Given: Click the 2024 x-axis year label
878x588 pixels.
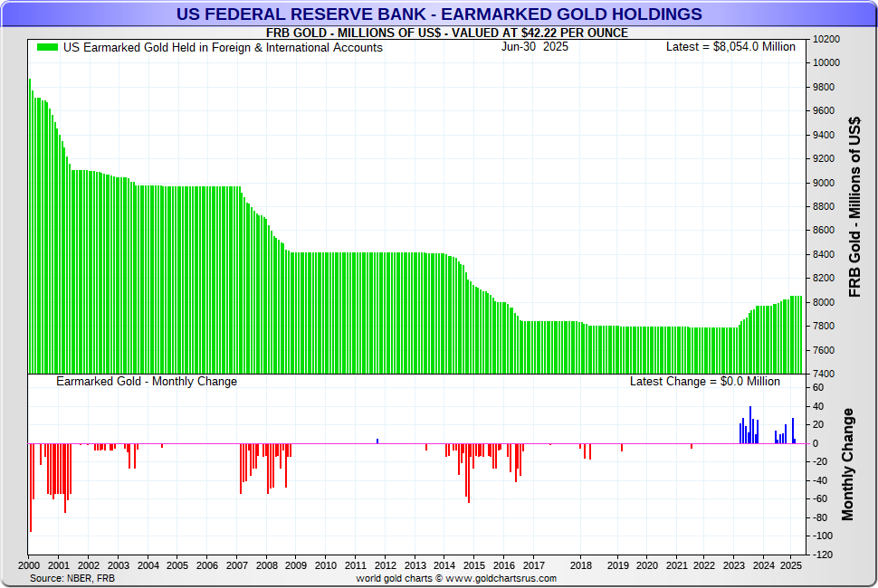Looking at the screenshot, I should (764, 565).
